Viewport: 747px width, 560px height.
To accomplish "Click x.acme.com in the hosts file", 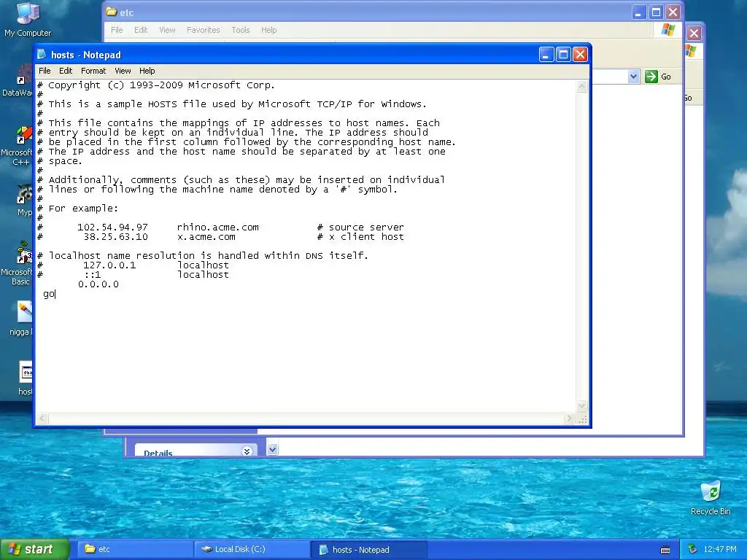I will click(x=206, y=237).
